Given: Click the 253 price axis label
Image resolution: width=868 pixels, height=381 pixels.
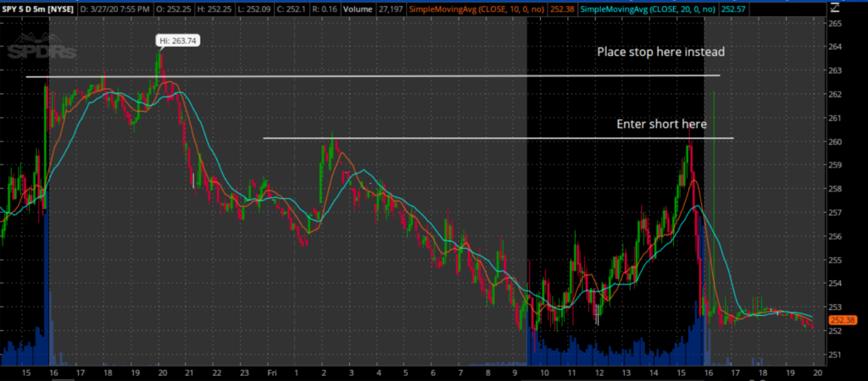Looking at the screenshot, I should pyautogui.click(x=836, y=307).
